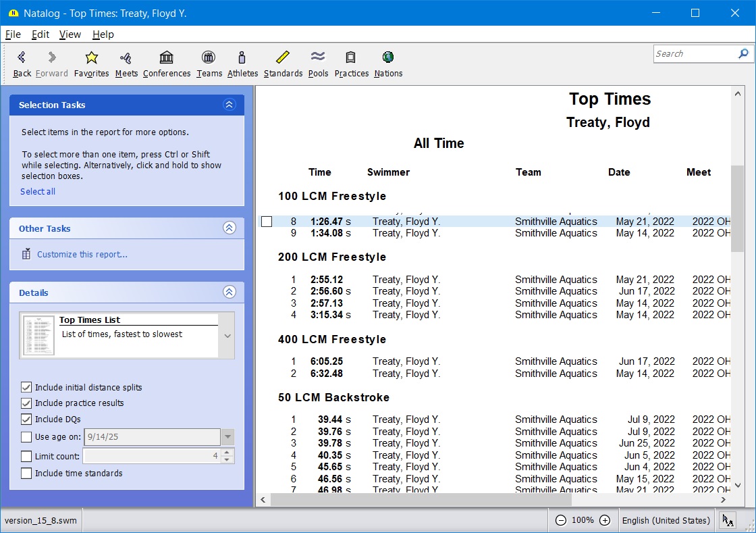Click the zoom in plus button
Viewport: 756px width, 533px height.
pos(605,520)
